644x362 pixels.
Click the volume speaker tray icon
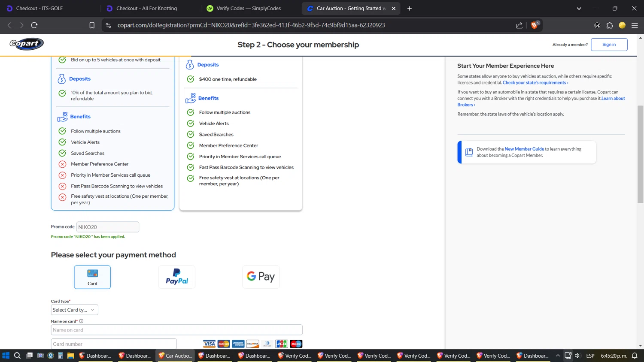click(577, 356)
